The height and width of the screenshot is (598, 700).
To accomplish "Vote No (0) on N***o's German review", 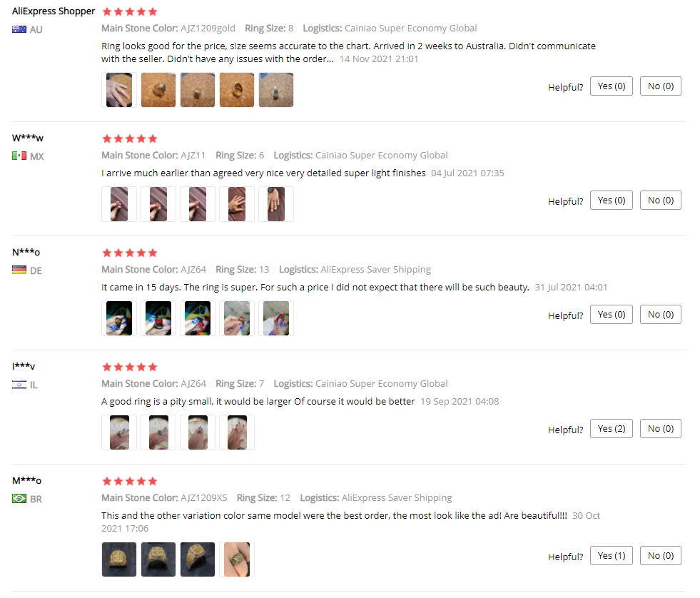I will pos(660,315).
